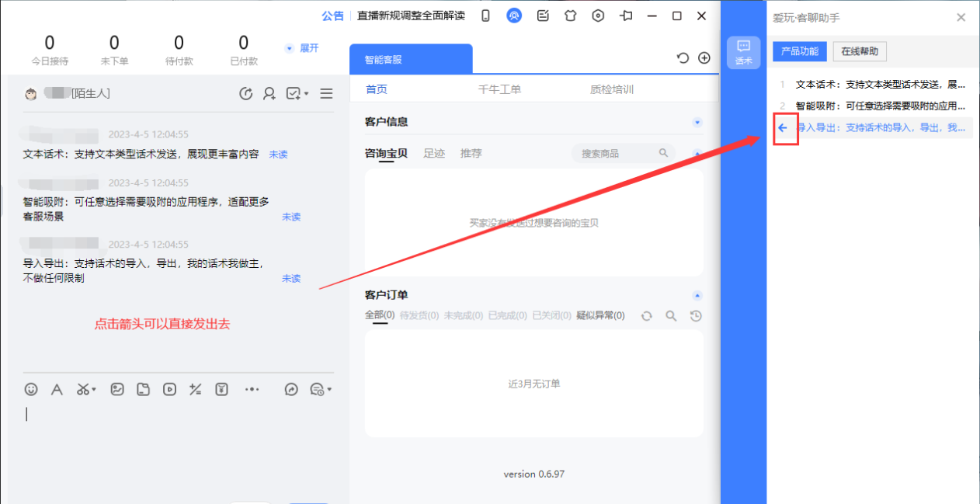This screenshot has width=980, height=504.
Task: Click the send image icon
Action: pos(116,390)
